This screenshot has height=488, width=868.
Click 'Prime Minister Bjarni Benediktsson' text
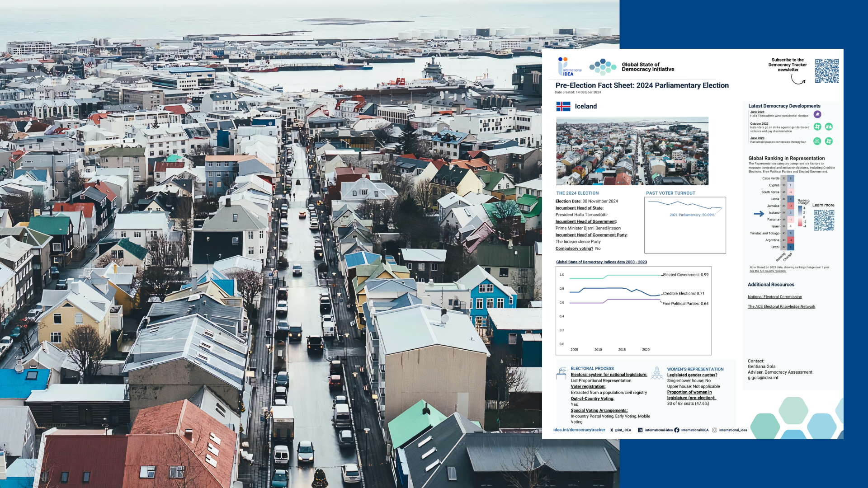click(588, 228)
